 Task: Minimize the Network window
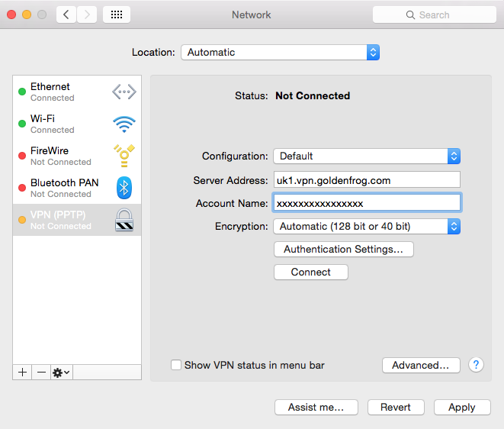[x=27, y=15]
